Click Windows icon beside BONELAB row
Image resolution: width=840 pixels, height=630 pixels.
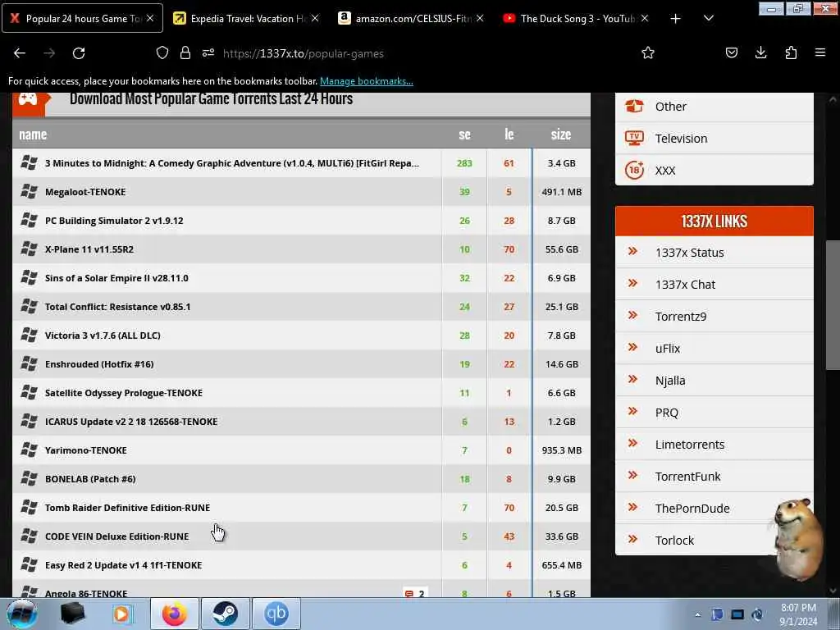(x=29, y=478)
